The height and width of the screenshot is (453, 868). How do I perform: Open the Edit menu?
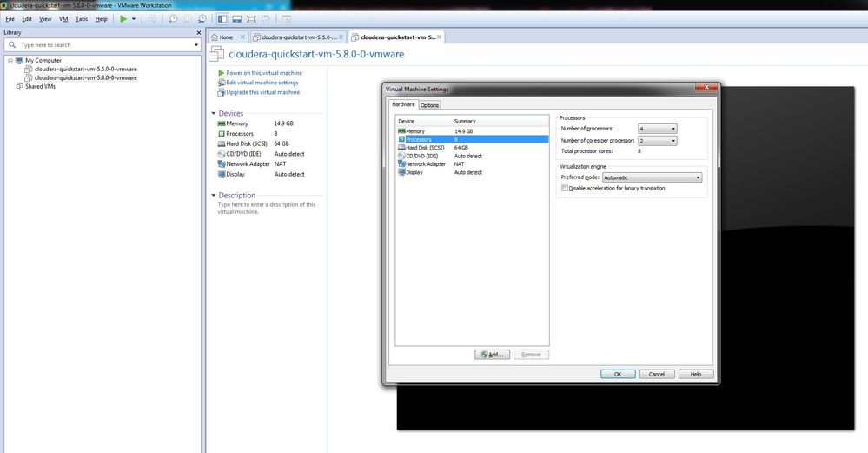(x=27, y=19)
